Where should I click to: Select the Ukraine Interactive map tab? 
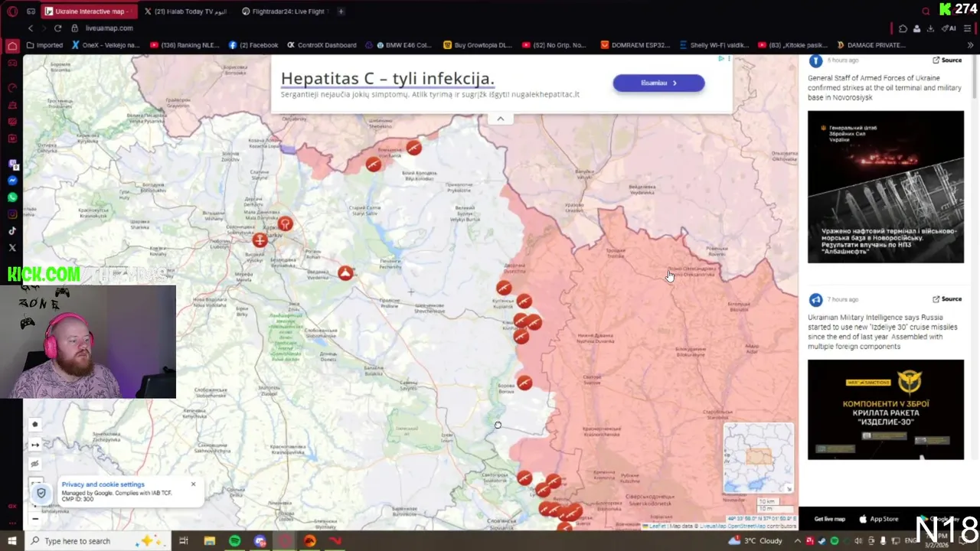89,11
